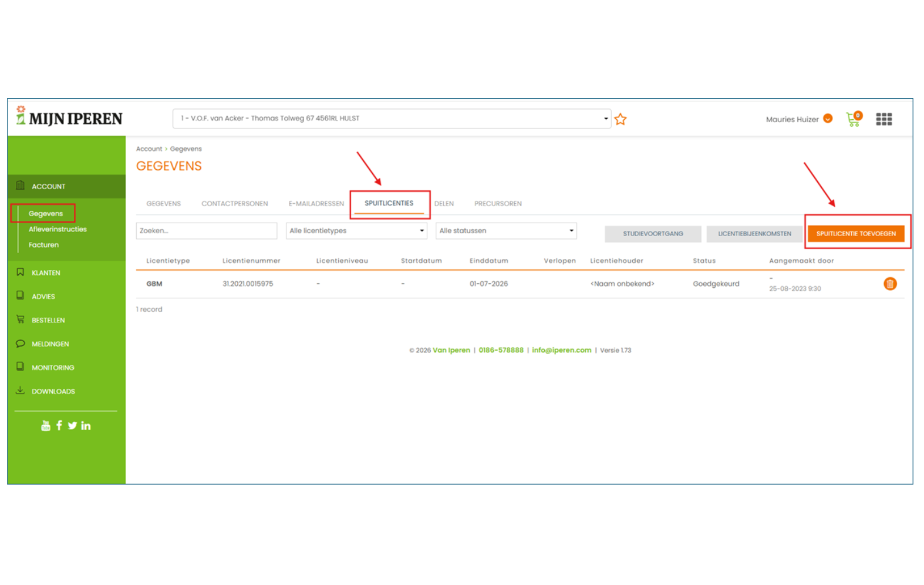924x585 pixels.
Task: Select the Spuitlicenties tab
Action: coord(389,203)
